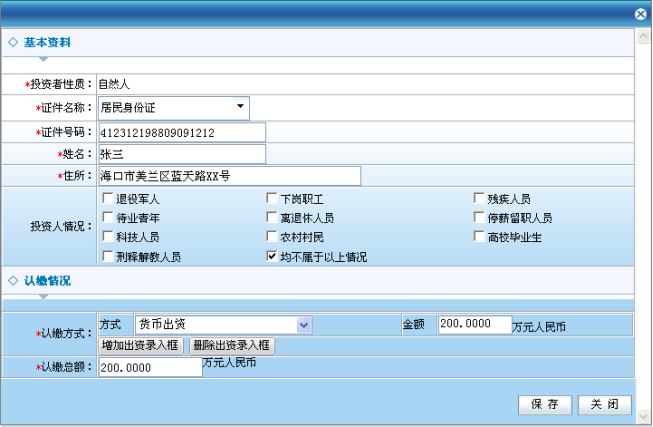The image size is (653, 427).
Task: Open the 证件名称 dropdown showing 居民身份证
Action: [172, 107]
